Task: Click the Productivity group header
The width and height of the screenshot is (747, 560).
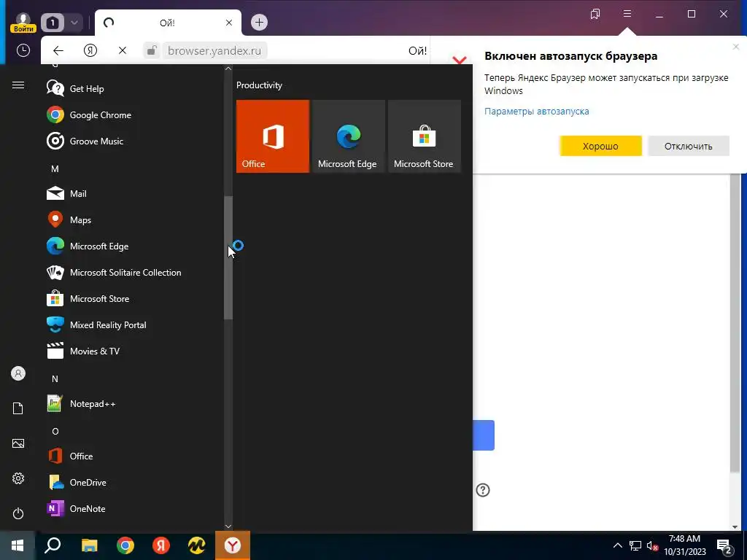Action: click(x=259, y=85)
